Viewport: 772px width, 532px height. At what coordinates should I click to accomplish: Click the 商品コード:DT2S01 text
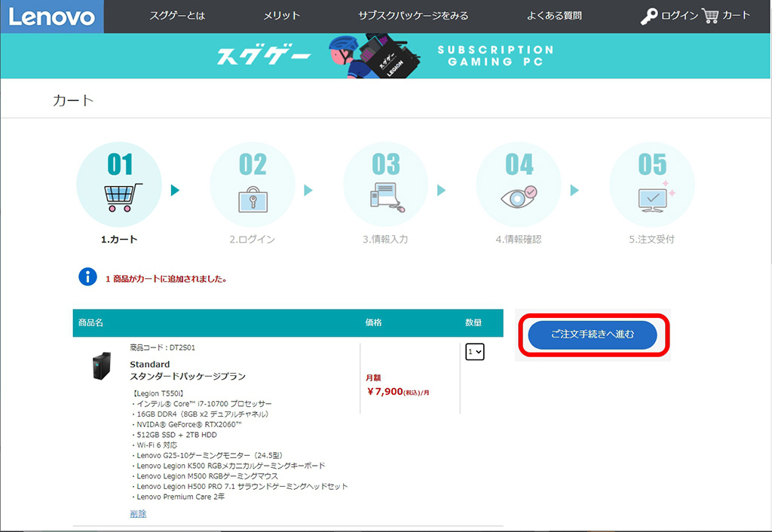[x=163, y=347]
